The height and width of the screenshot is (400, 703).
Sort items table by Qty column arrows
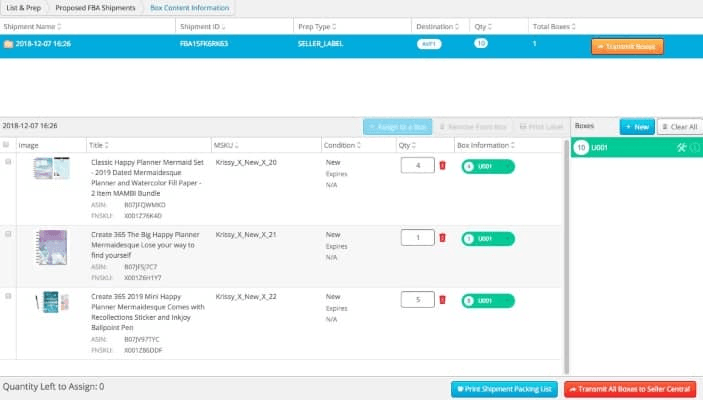[x=414, y=145]
